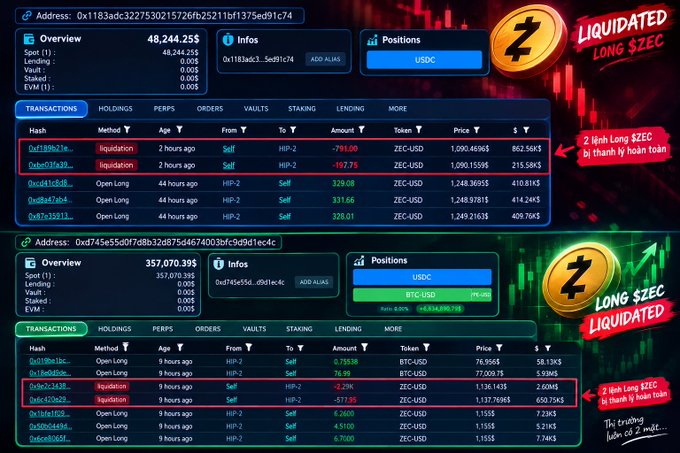Click the From filter icon in the blue table
The image size is (680, 453).
pyautogui.click(x=244, y=130)
